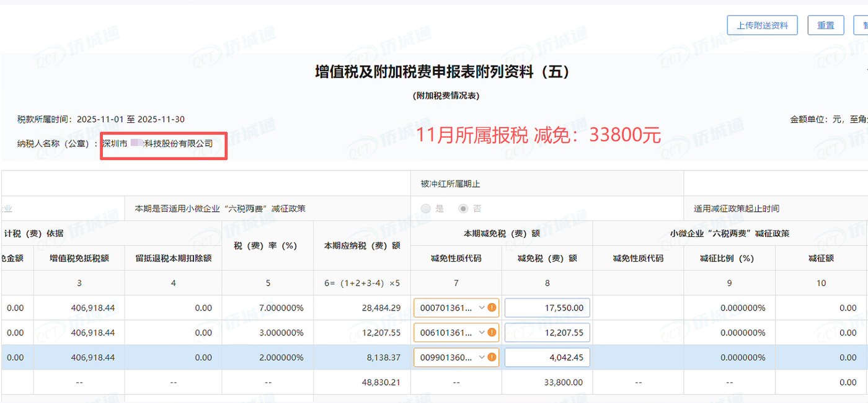Click the 减征额 column header
The height and width of the screenshot is (403, 868).
pos(821,258)
